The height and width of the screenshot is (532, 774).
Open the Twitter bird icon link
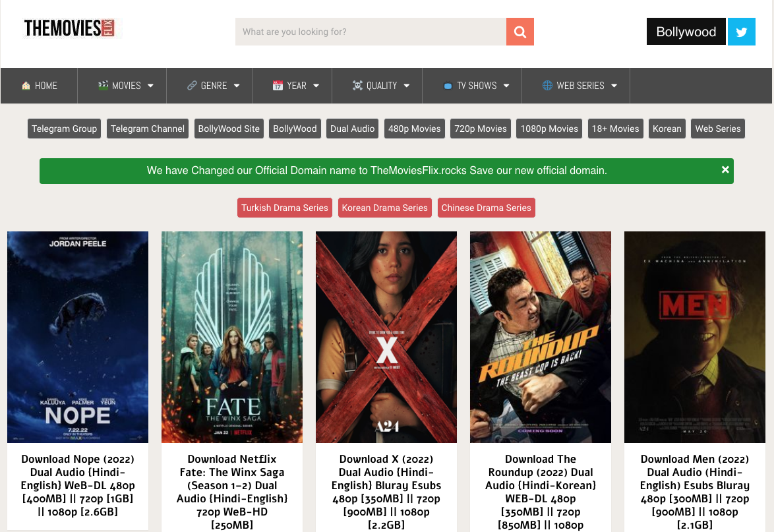(741, 32)
